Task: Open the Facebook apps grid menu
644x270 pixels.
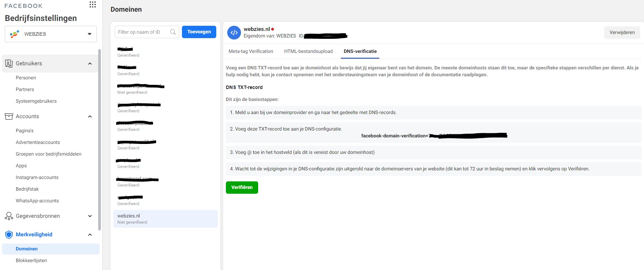Action: click(x=92, y=4)
